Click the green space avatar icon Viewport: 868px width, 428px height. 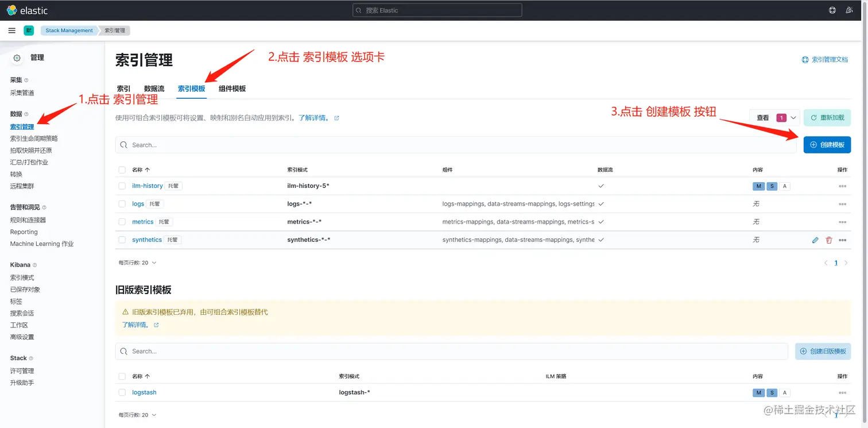(29, 30)
